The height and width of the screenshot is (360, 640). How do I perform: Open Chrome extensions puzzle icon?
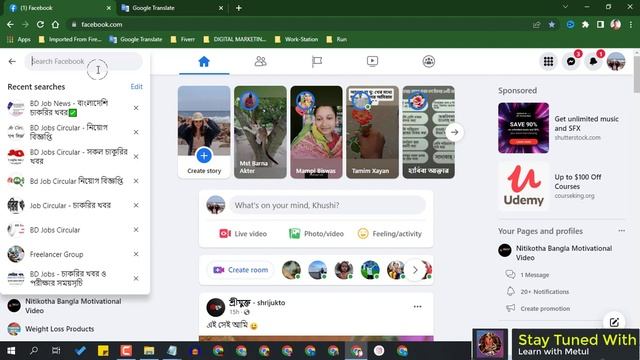[x=585, y=24]
